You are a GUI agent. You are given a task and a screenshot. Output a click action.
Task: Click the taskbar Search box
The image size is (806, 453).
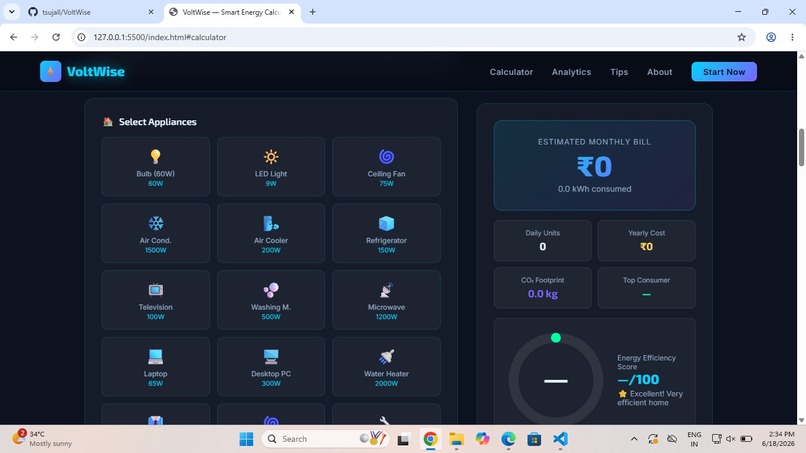[x=325, y=439]
